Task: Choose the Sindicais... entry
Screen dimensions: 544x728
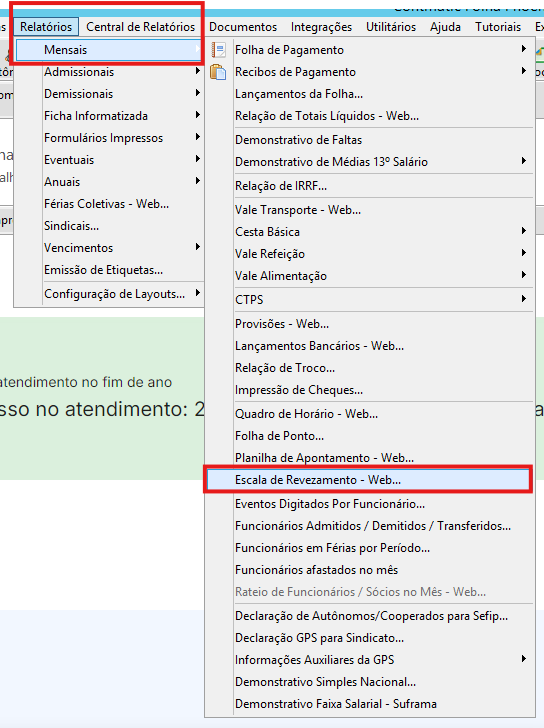Action: pyautogui.click(x=109, y=226)
